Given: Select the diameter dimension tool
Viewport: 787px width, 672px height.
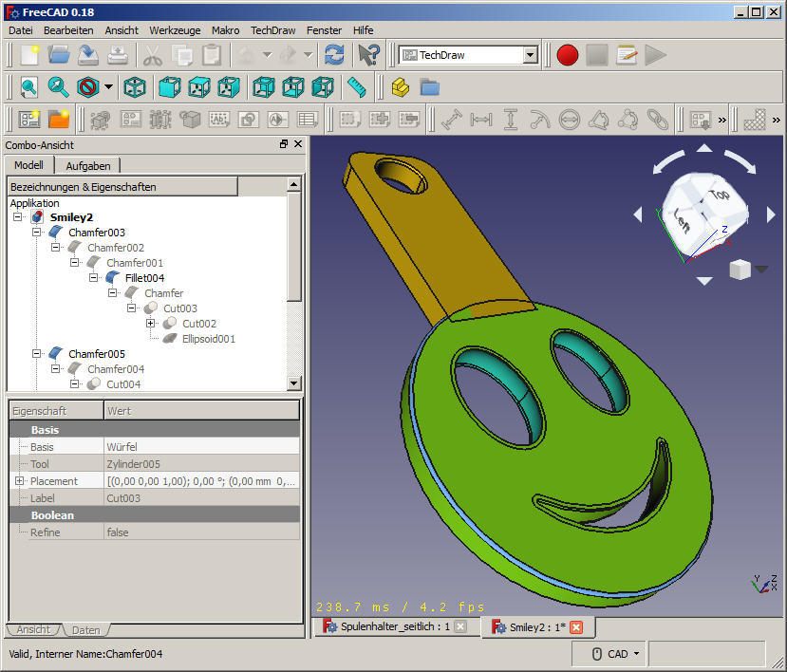Looking at the screenshot, I should [570, 120].
